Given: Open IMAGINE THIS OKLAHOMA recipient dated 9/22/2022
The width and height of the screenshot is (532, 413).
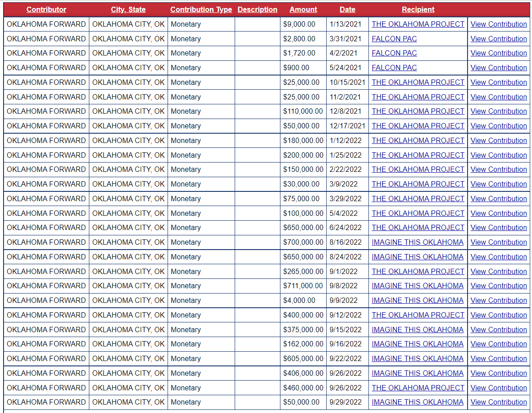Looking at the screenshot, I should 418,358.
